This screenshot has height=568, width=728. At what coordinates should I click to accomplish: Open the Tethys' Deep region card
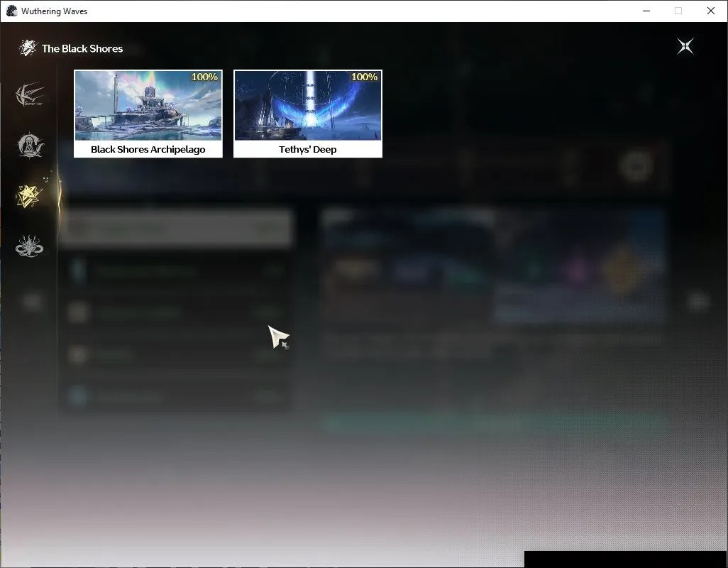pyautogui.click(x=308, y=114)
